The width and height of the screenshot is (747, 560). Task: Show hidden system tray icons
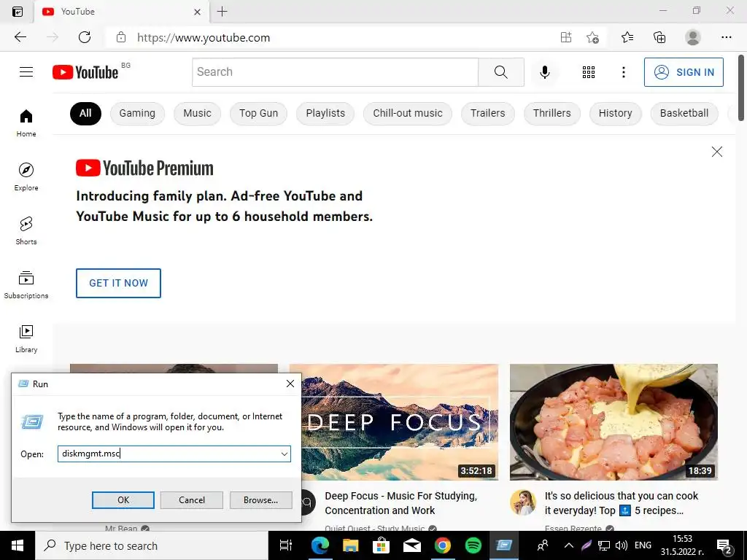pos(568,545)
